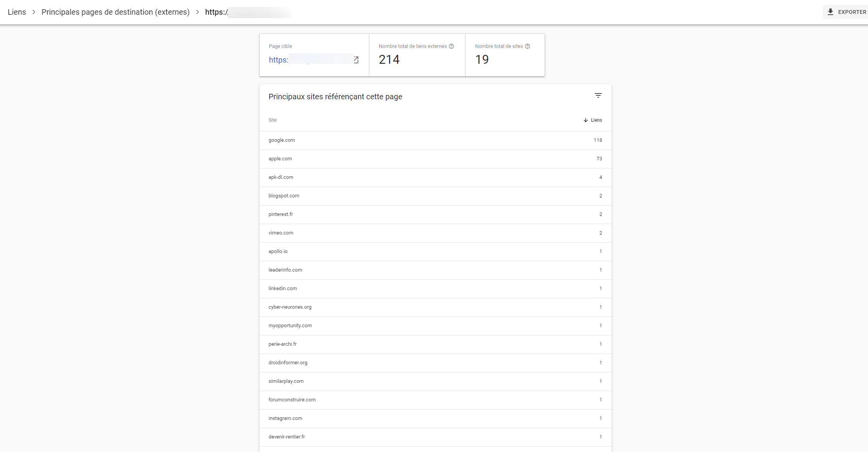The image size is (868, 452).
Task: Sort by the Liens column header
Action: 596,120
